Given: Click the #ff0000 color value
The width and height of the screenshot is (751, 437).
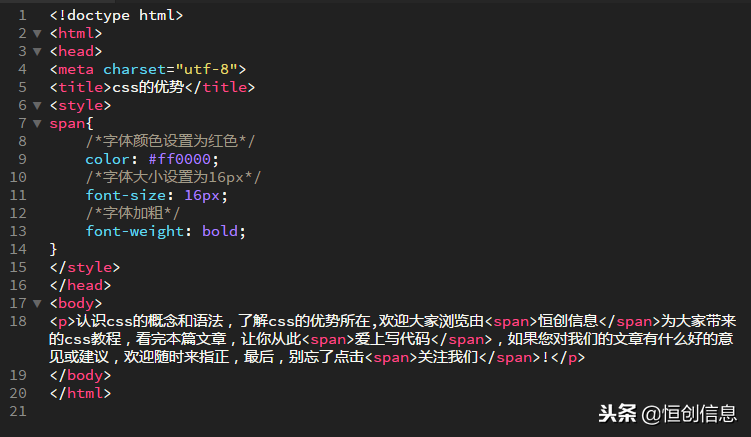Looking at the screenshot, I should [x=183, y=159].
